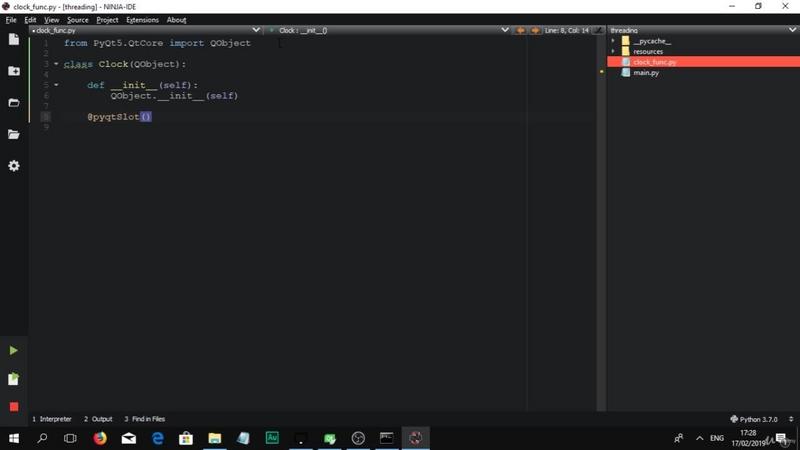The height and width of the screenshot is (450, 800).
Task: Open the About menu
Action: coord(177,20)
